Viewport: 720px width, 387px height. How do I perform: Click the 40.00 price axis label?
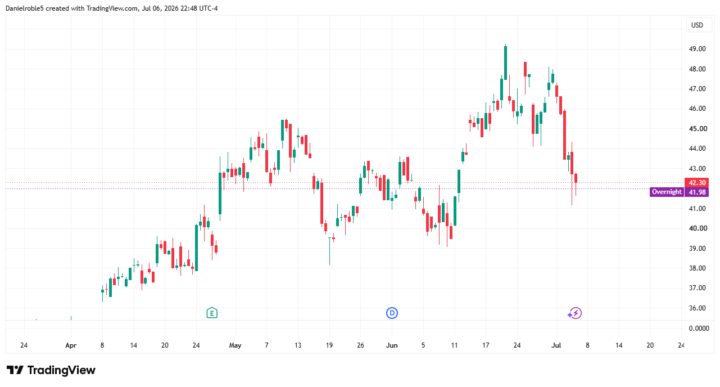pyautogui.click(x=697, y=228)
